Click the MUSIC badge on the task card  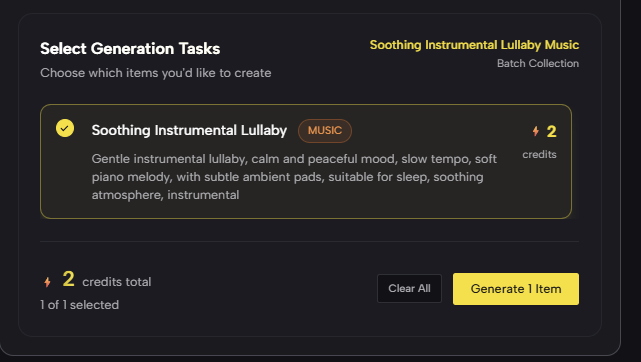click(x=325, y=131)
